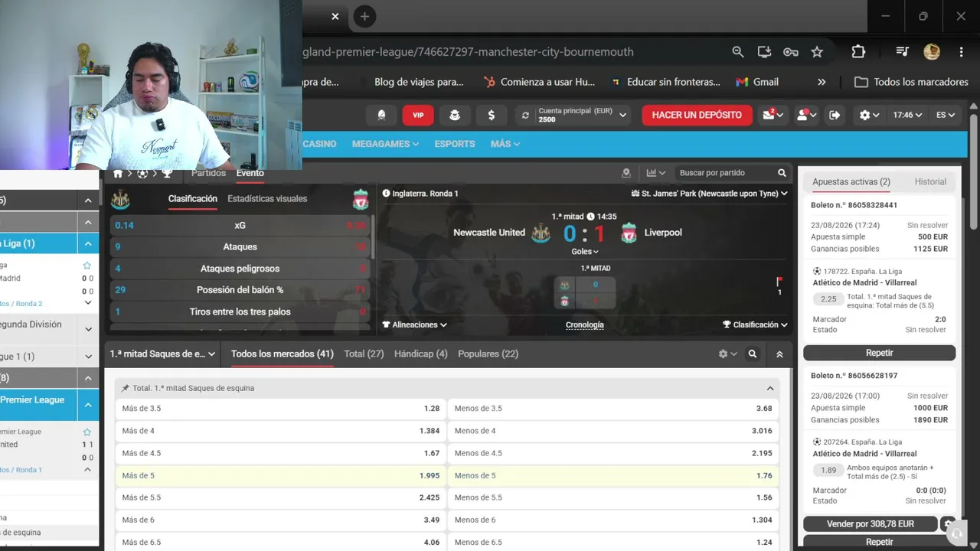The width and height of the screenshot is (980, 551).
Task: Go to the ESPORTS section
Action: tap(455, 144)
